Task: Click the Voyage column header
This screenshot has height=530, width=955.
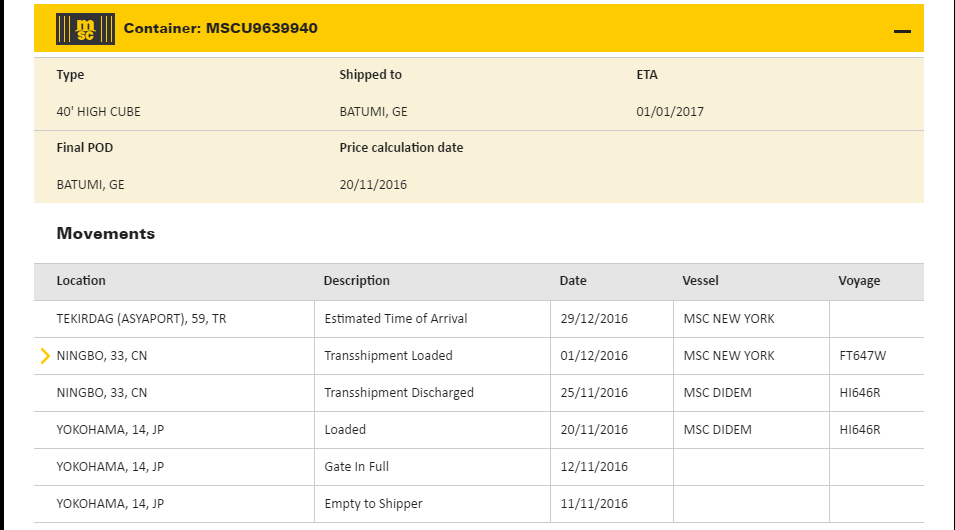Action: 859,281
